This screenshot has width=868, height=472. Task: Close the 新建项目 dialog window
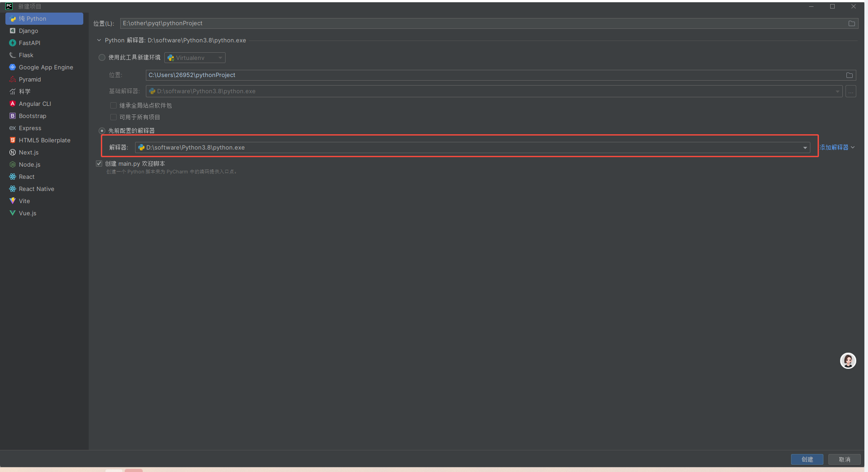click(854, 6)
